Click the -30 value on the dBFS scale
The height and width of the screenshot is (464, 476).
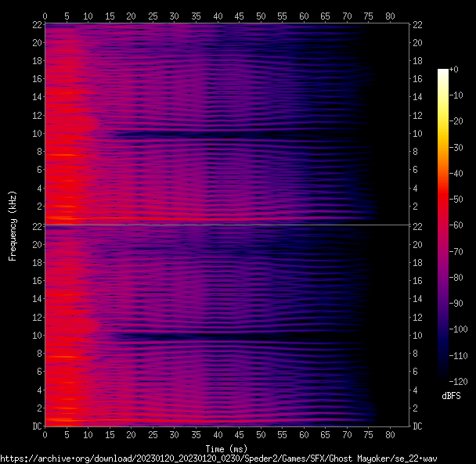[457, 149]
